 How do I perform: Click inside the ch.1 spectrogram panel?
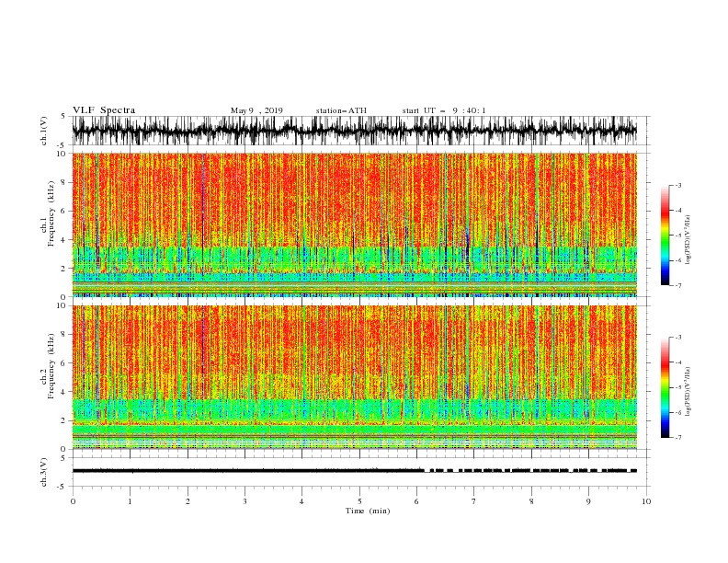(x=354, y=224)
